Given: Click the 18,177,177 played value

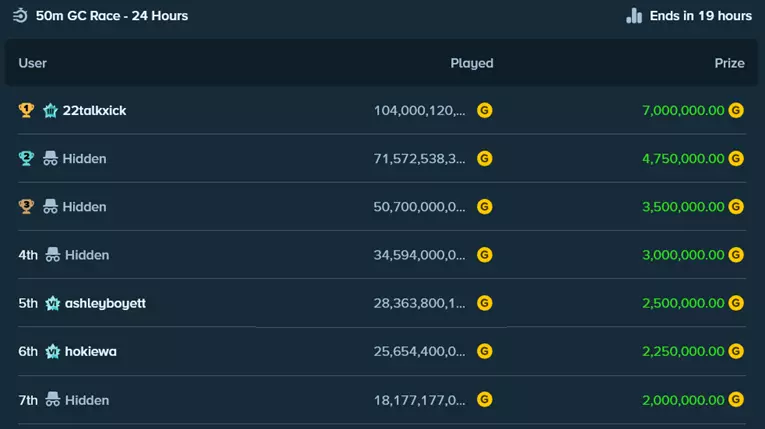Looking at the screenshot, I should (420, 400).
